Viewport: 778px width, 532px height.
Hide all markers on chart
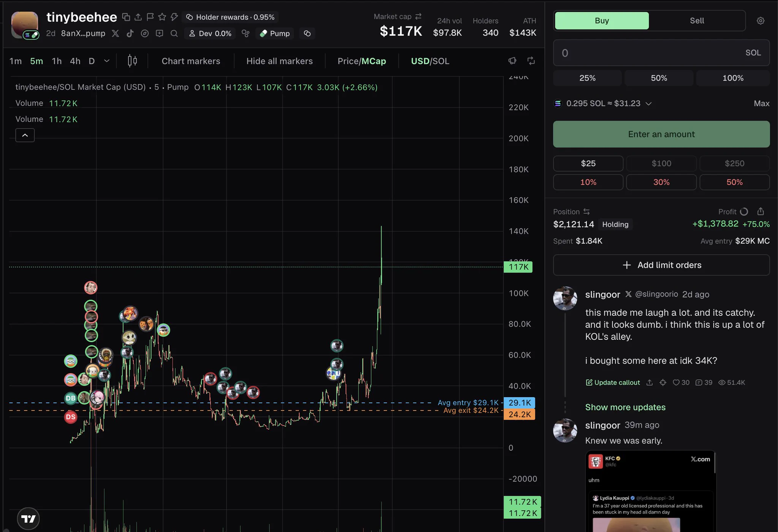280,61
